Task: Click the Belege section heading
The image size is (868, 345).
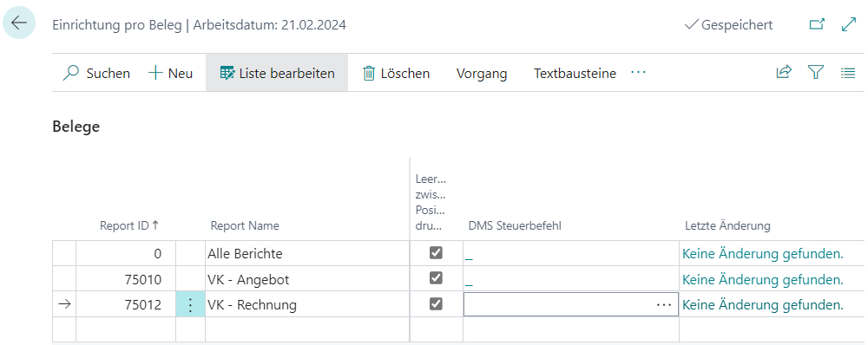Action: click(x=76, y=127)
